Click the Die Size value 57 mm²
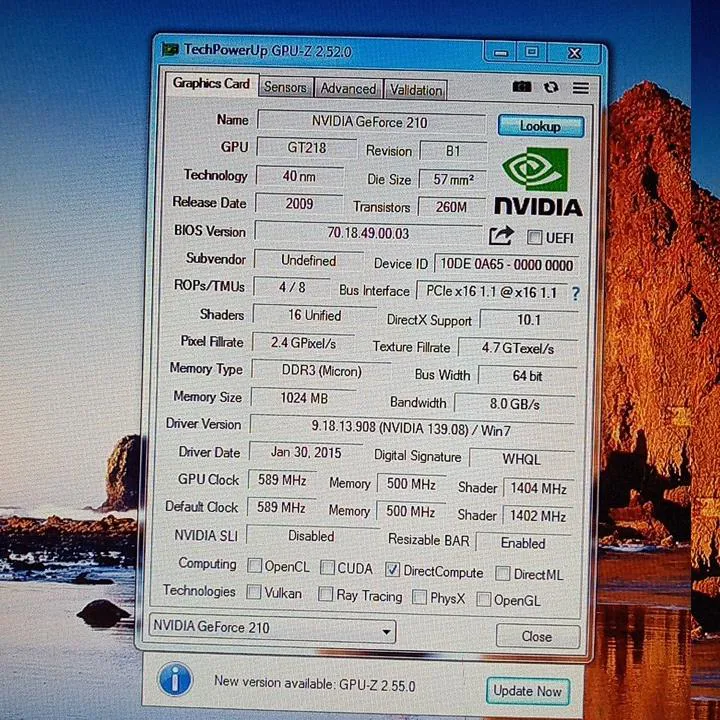720x720 pixels. [453, 180]
